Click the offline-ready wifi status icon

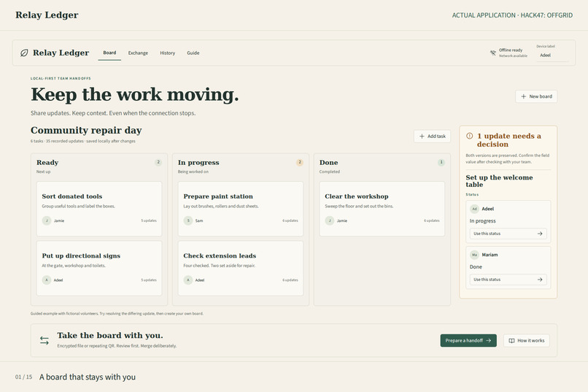pos(492,53)
